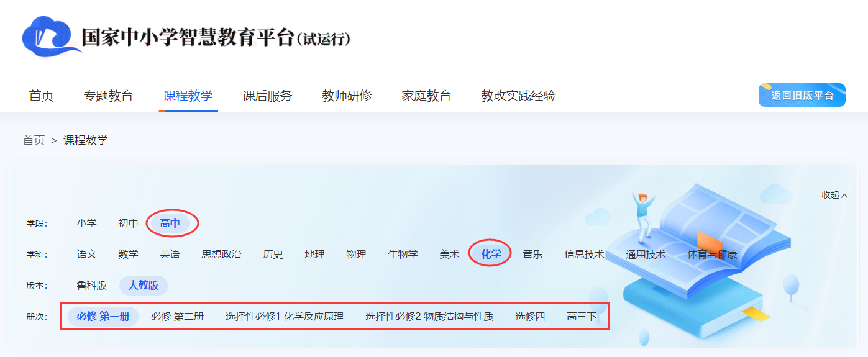Open the 家庭教育 navigation tab
Viewport: 868px width, 357px height.
coord(426,96)
